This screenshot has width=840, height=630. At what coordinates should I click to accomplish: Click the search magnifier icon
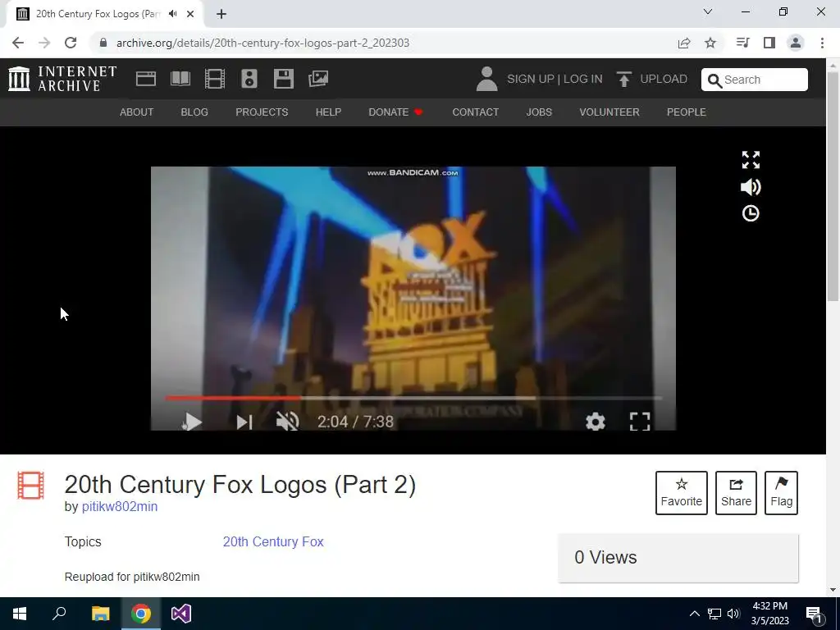[x=714, y=80]
